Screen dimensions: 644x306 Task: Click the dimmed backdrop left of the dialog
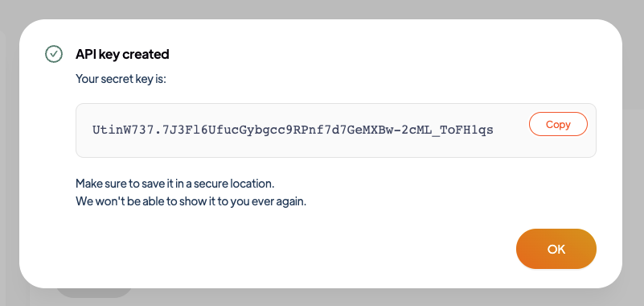[9, 153]
